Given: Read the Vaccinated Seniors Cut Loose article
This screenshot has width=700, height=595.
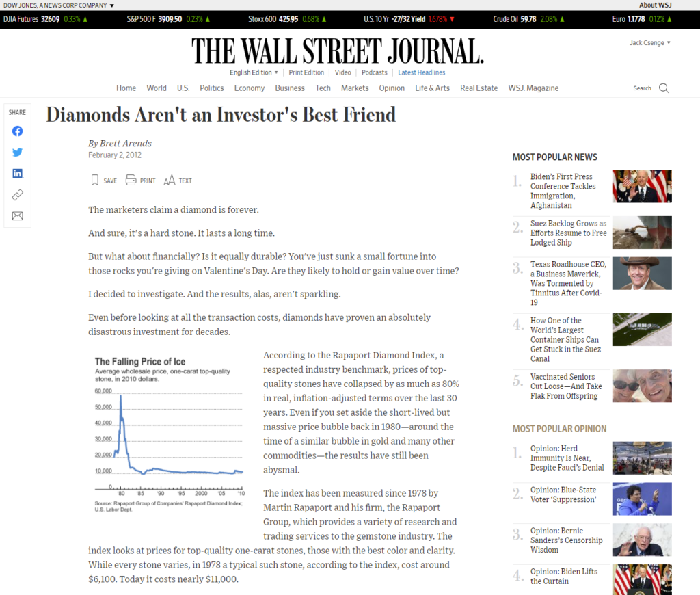Looking at the screenshot, I should (x=566, y=386).
